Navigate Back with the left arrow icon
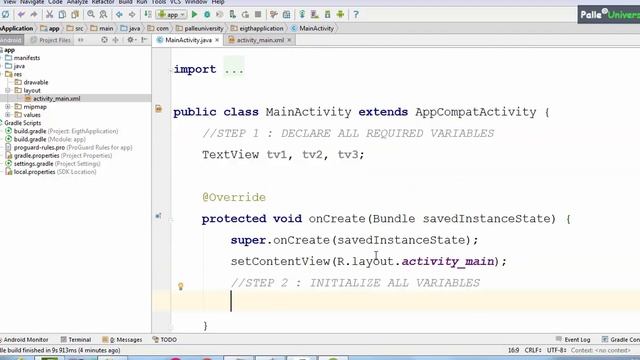 [x=119, y=15]
